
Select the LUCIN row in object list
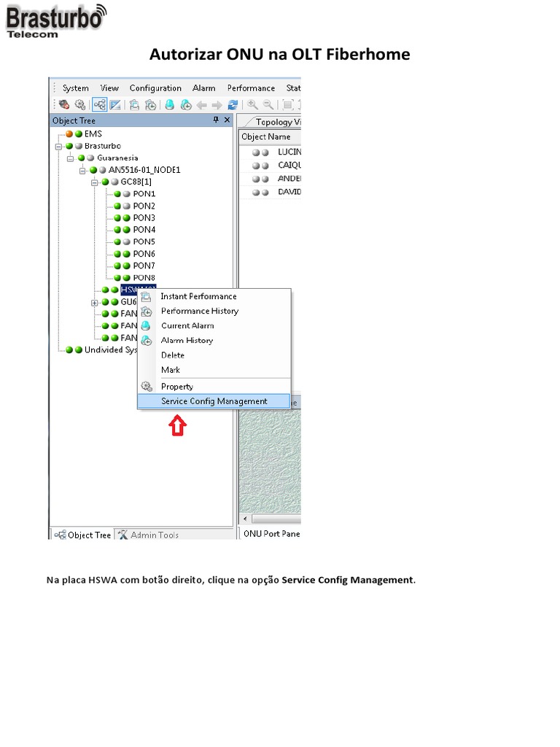[270, 152]
